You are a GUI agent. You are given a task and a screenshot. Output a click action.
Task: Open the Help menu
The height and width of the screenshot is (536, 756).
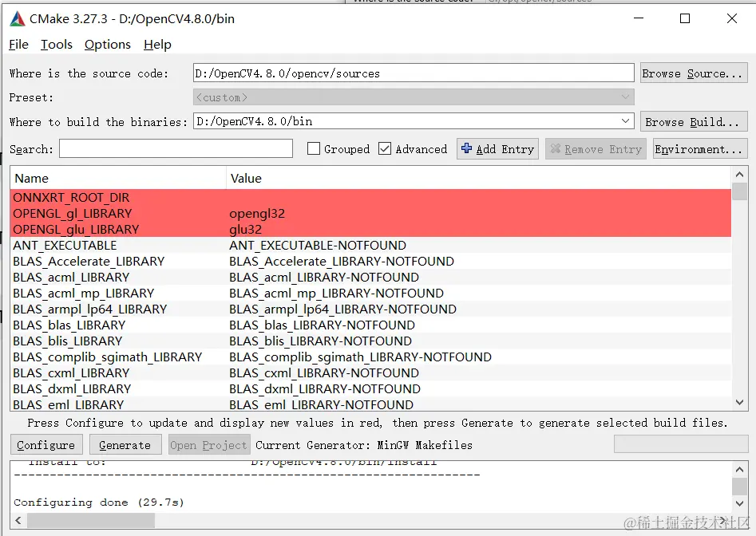coord(157,45)
